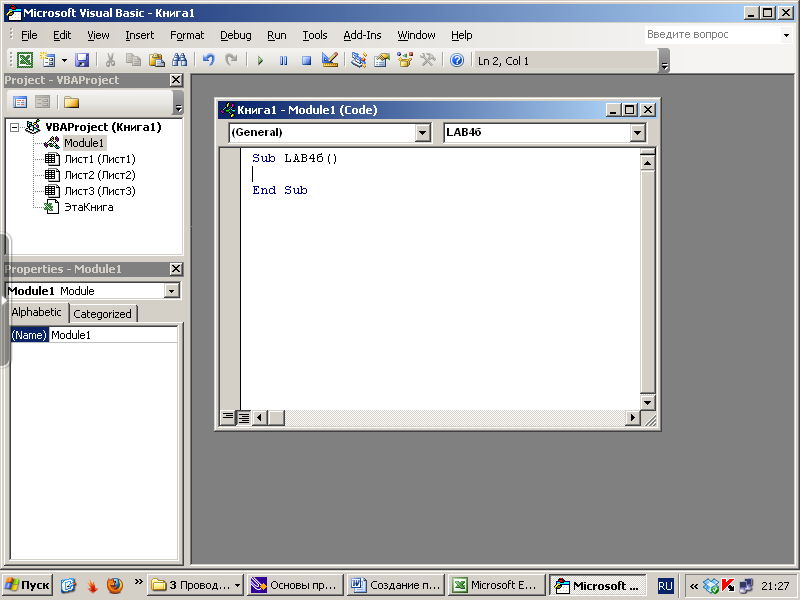The width and height of the screenshot is (800, 600).
Task: Click code window horizontal scroll left arrow
Action: click(259, 418)
